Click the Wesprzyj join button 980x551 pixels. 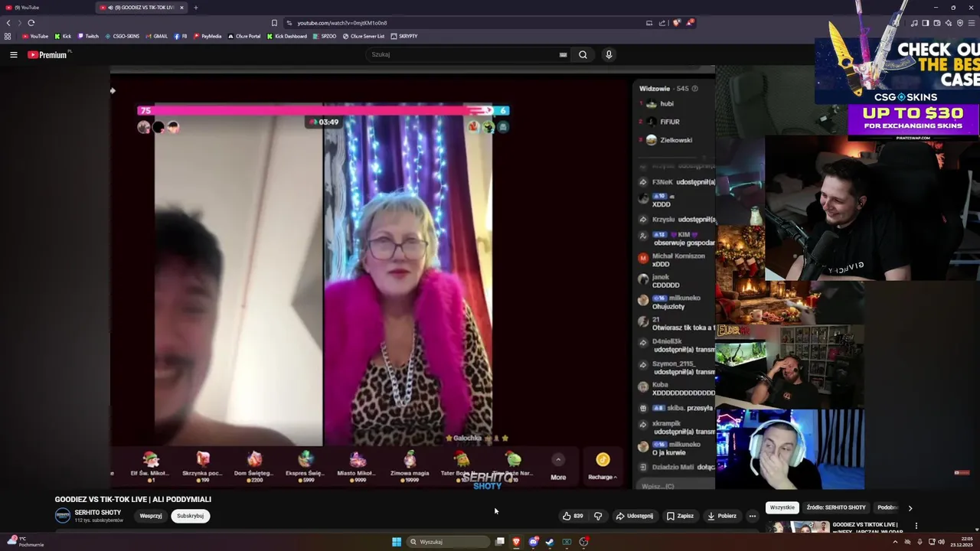tap(151, 516)
